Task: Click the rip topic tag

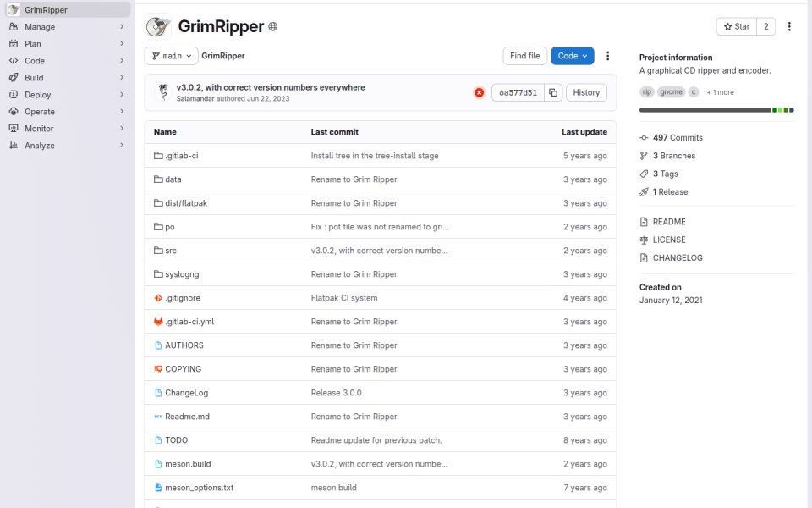Action: [647, 92]
